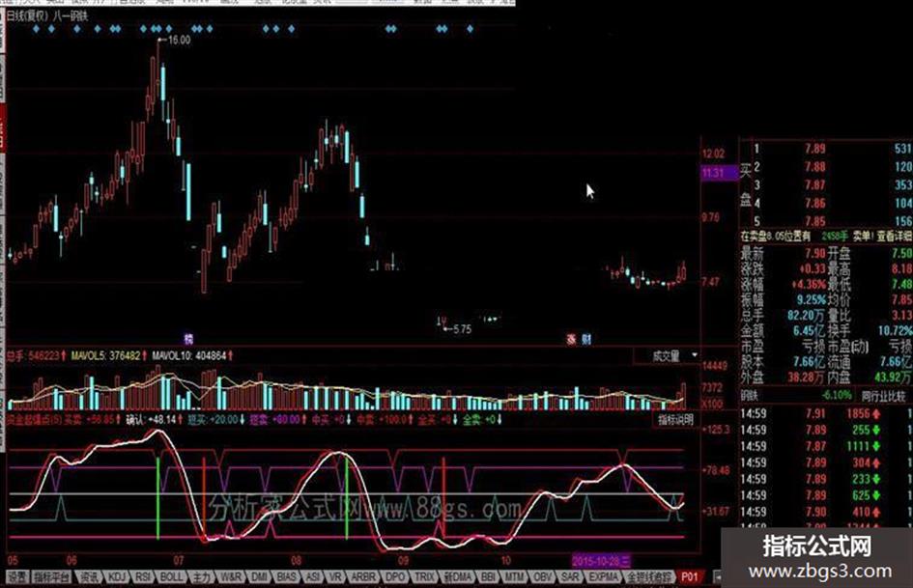The image size is (913, 588).
Task: Select the BBI indicator tab
Action: tap(488, 577)
